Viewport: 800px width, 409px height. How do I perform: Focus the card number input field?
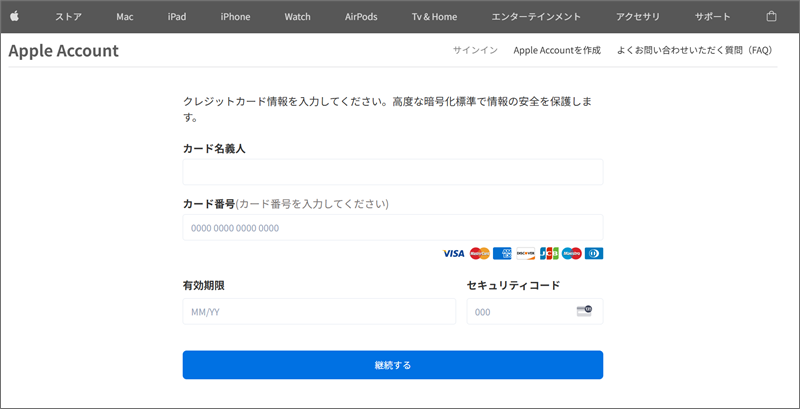(393, 227)
